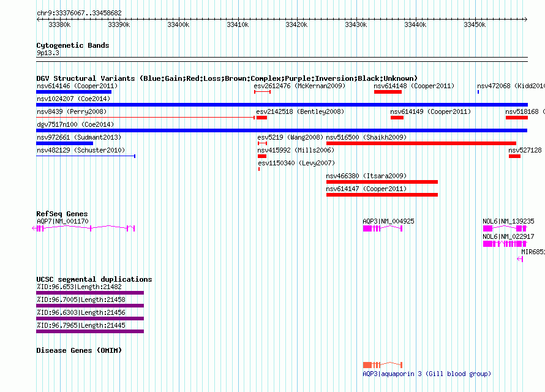
Task: Click the 33400k ruler position
Action: pos(178,24)
